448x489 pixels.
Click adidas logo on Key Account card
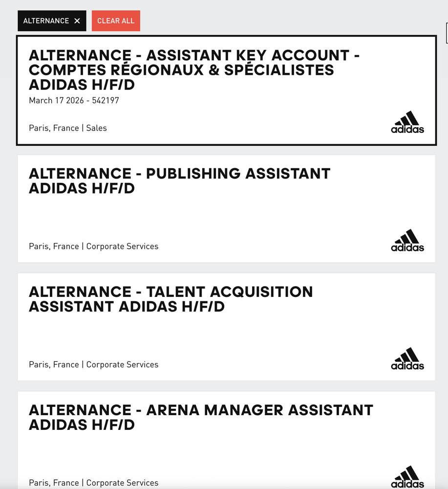(407, 122)
